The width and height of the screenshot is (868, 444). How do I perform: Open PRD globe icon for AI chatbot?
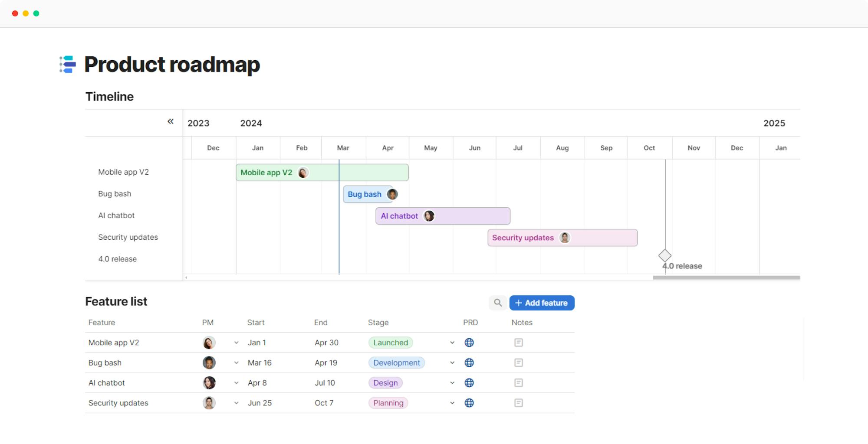point(469,383)
